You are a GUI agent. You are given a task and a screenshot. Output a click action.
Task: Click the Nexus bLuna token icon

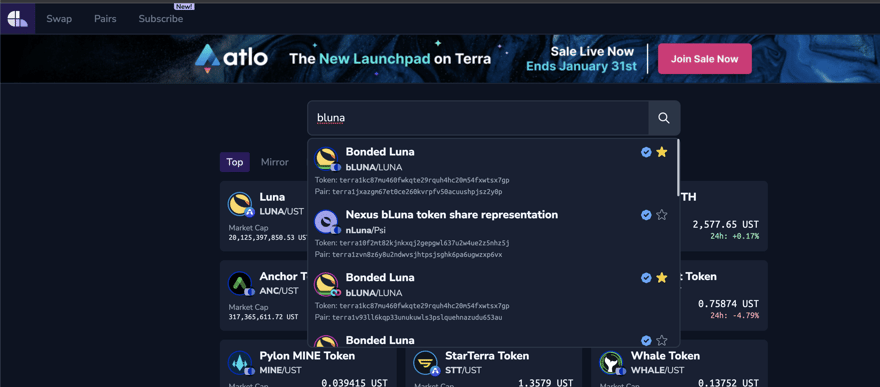click(x=327, y=222)
